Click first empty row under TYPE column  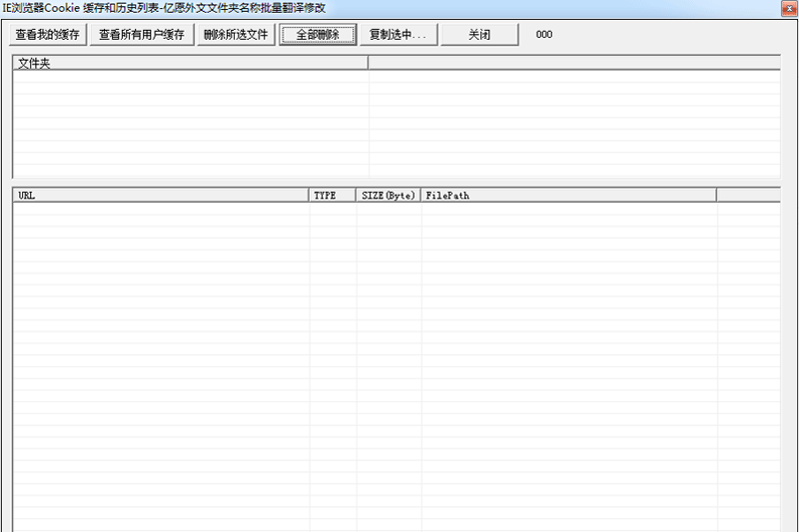click(333, 210)
